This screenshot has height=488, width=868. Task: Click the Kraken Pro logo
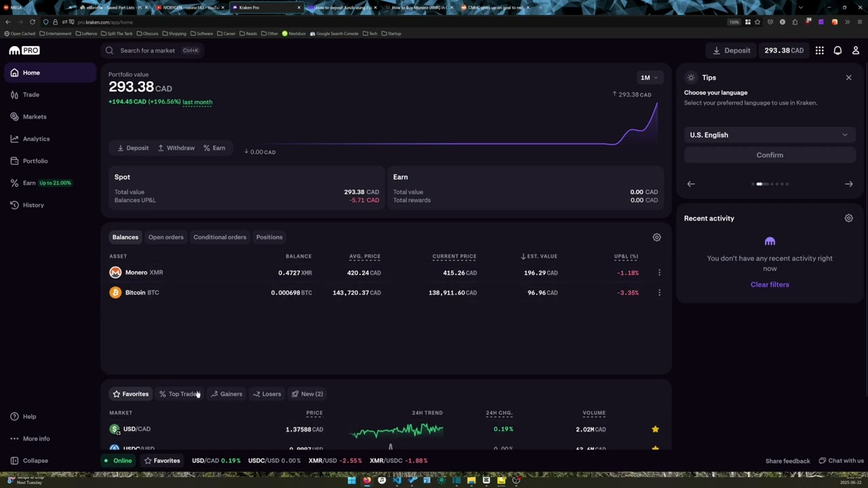click(x=24, y=50)
